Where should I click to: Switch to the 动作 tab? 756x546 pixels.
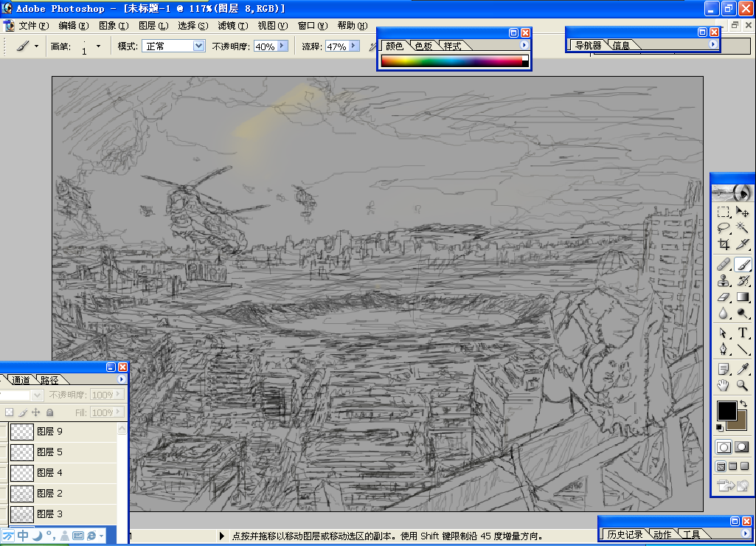(x=662, y=534)
